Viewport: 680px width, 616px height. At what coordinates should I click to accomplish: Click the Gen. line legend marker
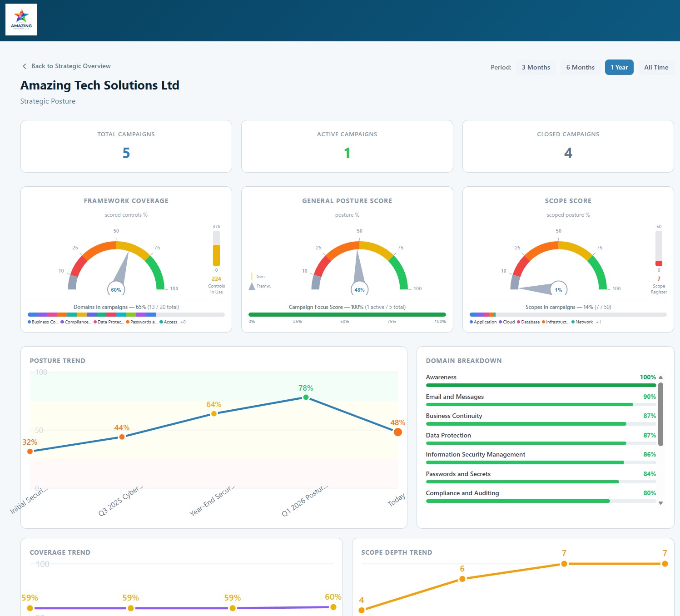coord(252,276)
